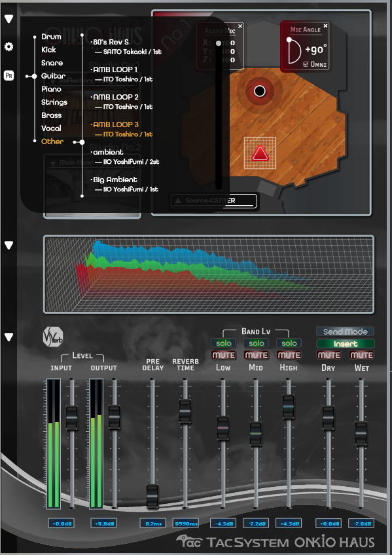This screenshot has width=392, height=555.
Task: Select the Strings preset category
Action: (54, 102)
